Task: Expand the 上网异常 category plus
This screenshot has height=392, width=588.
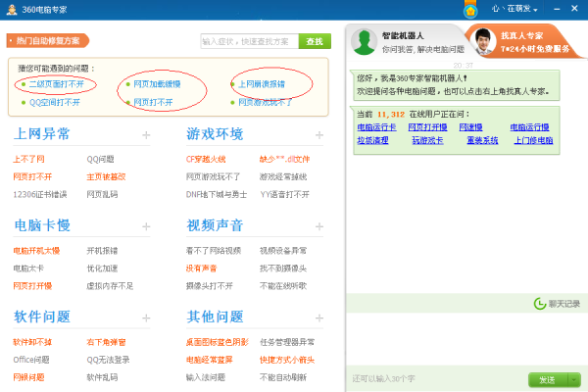Action: tap(146, 135)
